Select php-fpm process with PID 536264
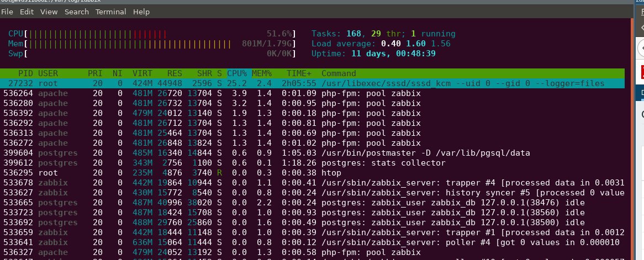Viewport: 644px width, 260px height. coord(312,93)
